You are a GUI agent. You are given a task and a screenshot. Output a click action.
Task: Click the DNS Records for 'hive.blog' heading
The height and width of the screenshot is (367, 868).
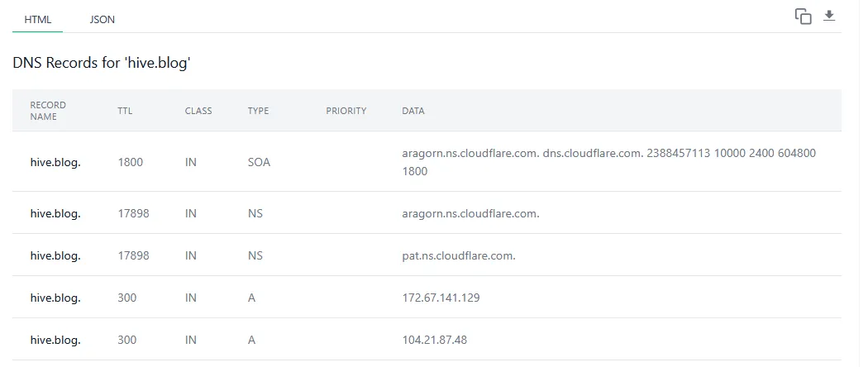(x=102, y=63)
